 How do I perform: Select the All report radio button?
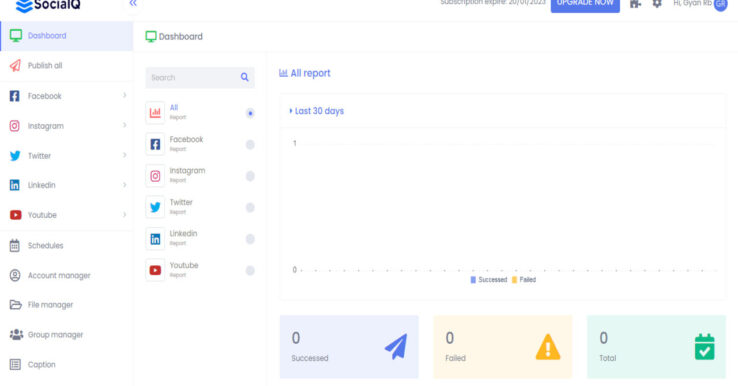(x=250, y=113)
